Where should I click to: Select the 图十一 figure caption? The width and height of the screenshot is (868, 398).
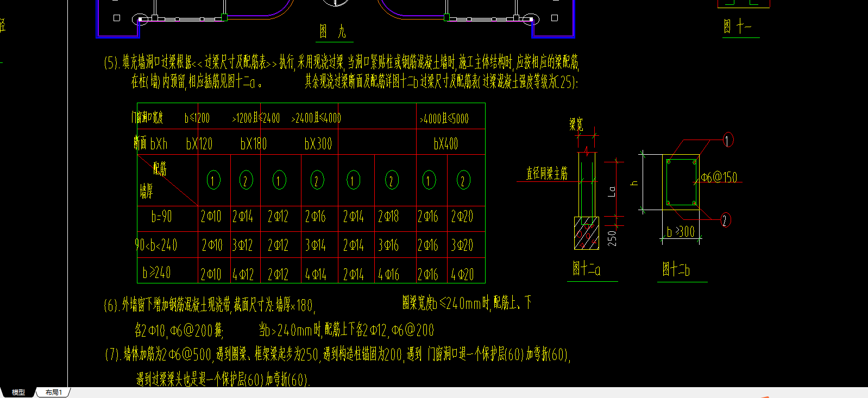(x=738, y=27)
